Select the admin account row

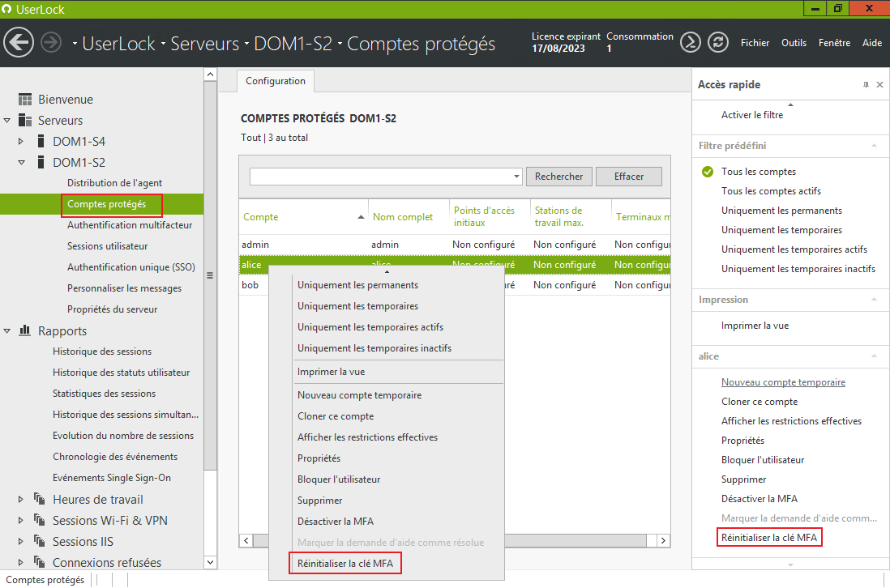point(455,245)
